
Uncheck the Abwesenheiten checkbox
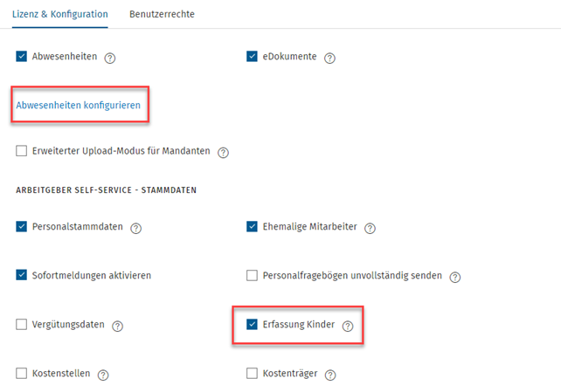(22, 56)
